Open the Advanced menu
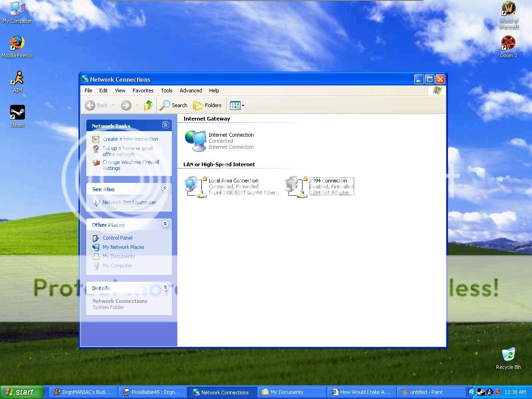Image resolution: width=532 pixels, height=399 pixels. pos(191,91)
